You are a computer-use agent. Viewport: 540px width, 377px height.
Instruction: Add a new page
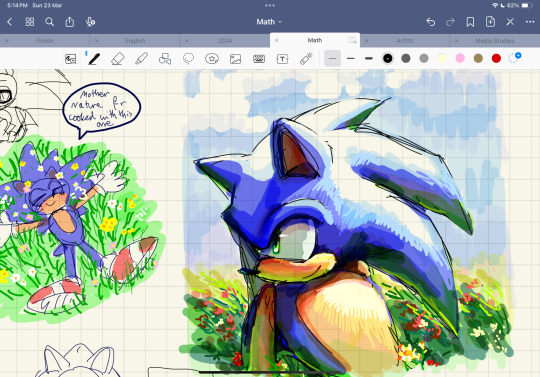coord(490,22)
